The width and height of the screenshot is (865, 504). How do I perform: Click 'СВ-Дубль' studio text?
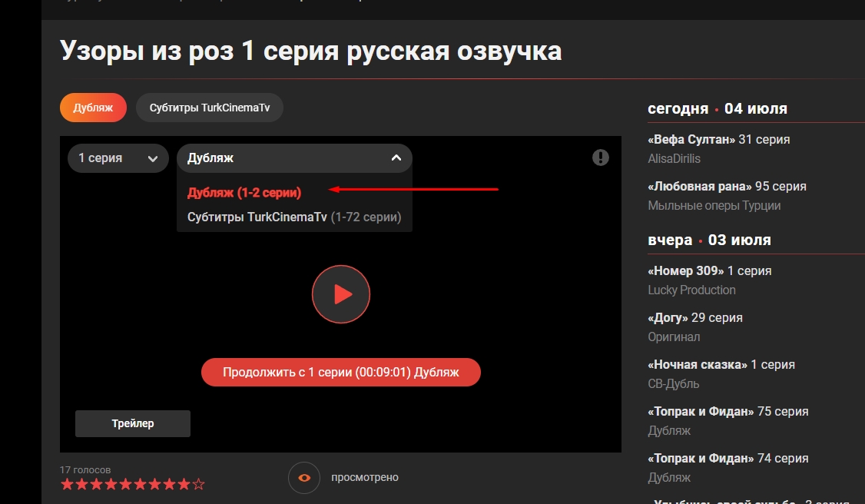coord(674,384)
